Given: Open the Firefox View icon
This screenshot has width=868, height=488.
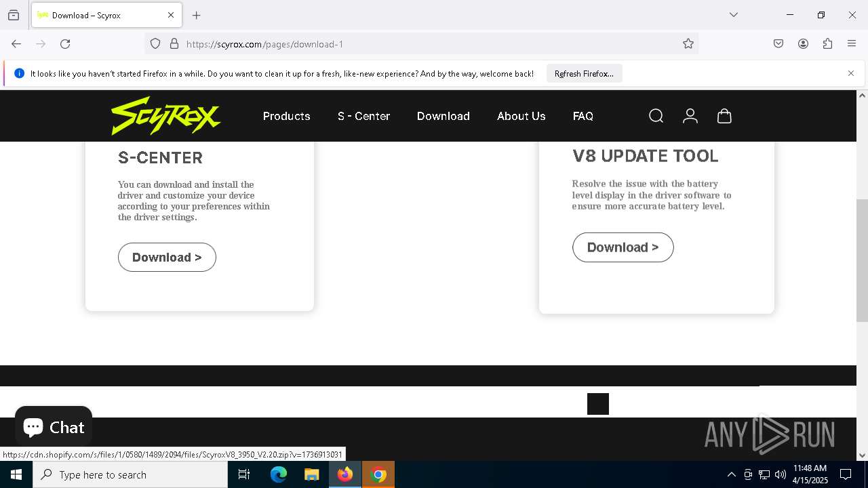Looking at the screenshot, I should click(x=14, y=15).
